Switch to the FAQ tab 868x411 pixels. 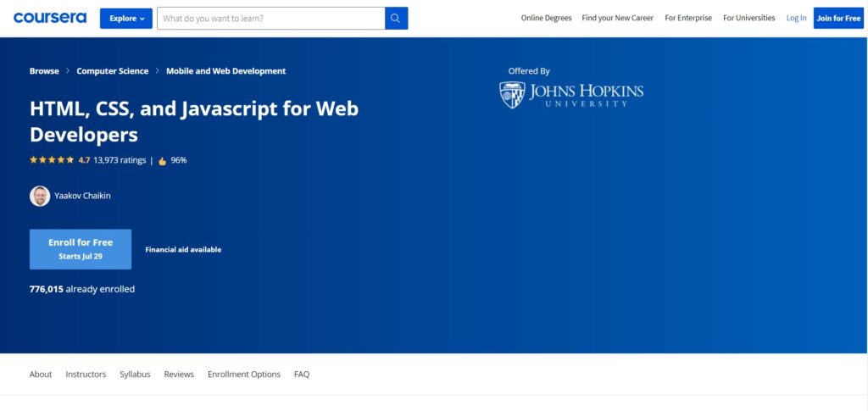click(302, 374)
